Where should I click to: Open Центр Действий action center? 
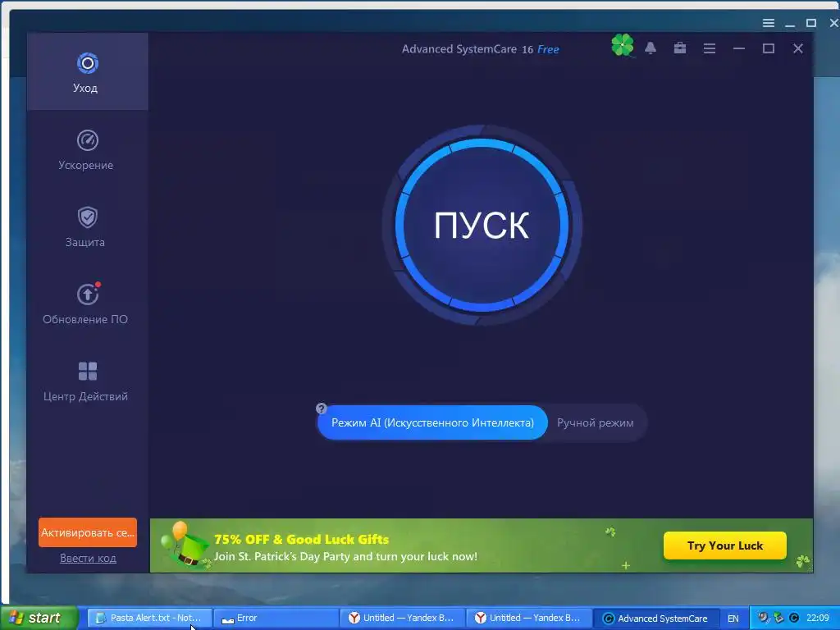87,381
